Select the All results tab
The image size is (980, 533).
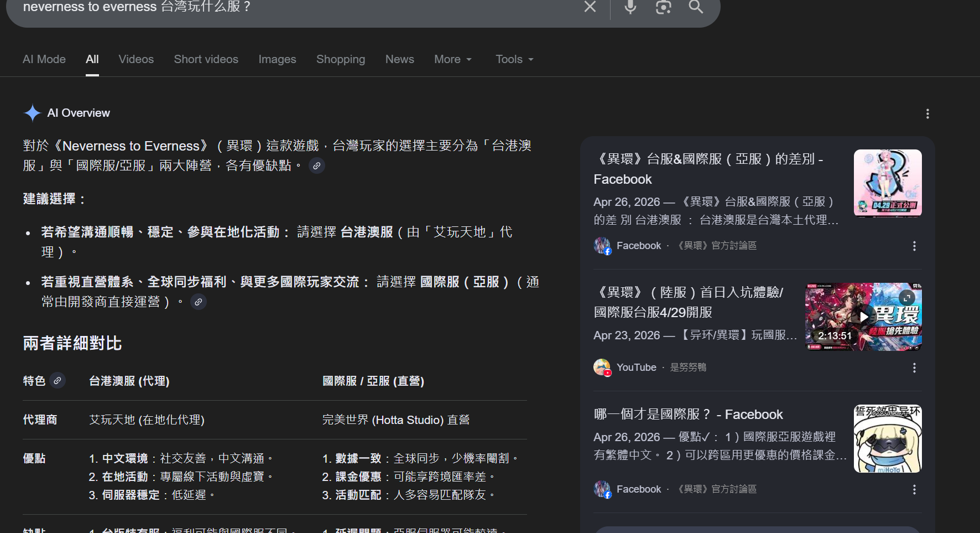[92, 59]
